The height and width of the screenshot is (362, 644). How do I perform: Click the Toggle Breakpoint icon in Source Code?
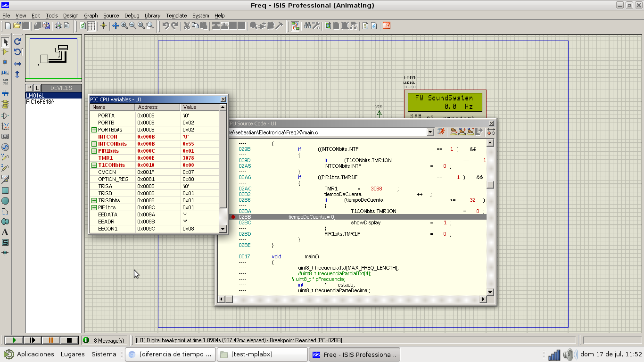pos(491,132)
